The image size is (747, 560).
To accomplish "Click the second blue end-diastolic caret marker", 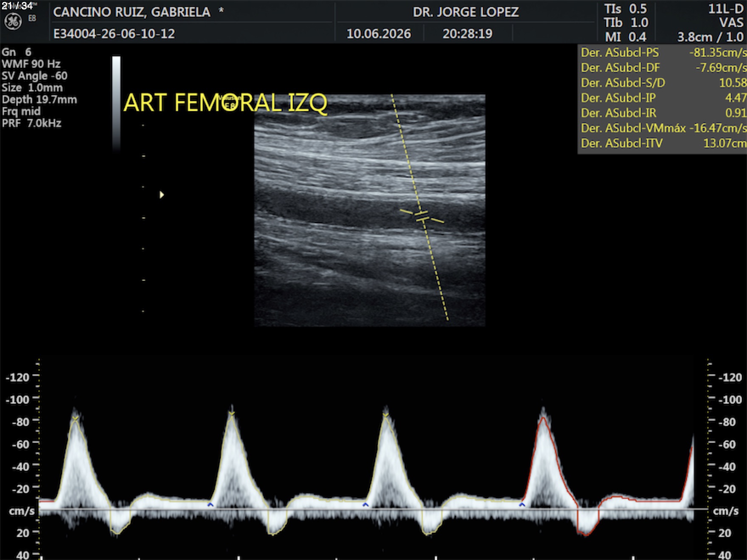I will point(365,504).
